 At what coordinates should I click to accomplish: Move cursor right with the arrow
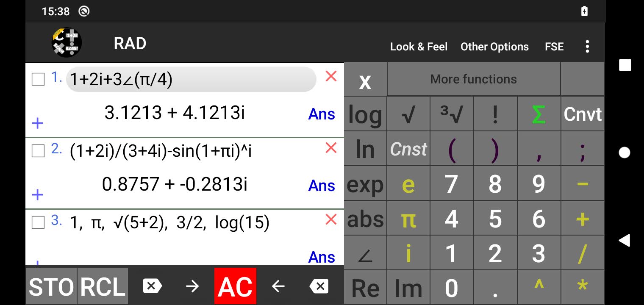coord(192,287)
